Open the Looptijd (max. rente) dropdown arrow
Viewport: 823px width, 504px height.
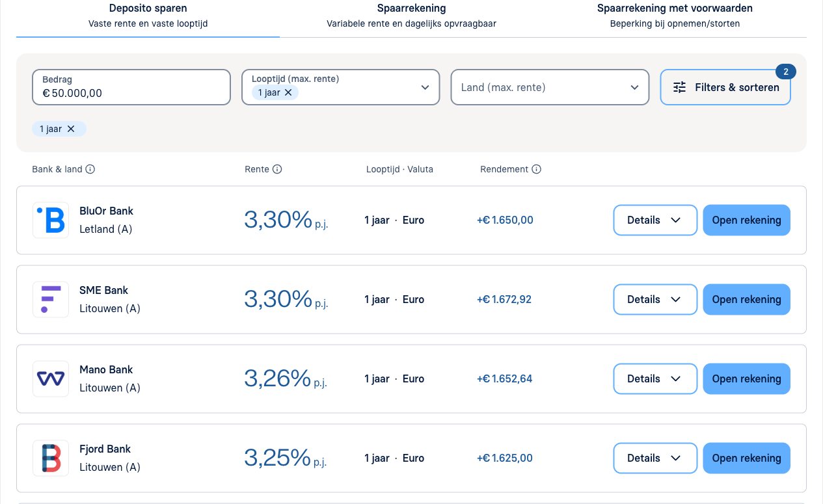425,87
